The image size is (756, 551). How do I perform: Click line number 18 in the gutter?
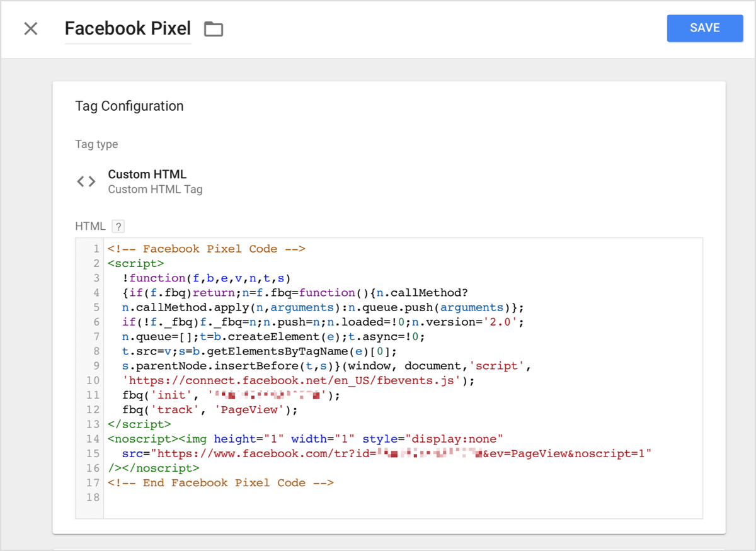coord(93,497)
